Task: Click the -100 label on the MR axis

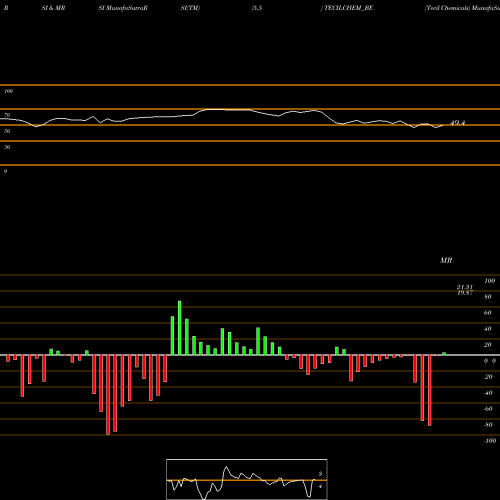Action: click(490, 441)
